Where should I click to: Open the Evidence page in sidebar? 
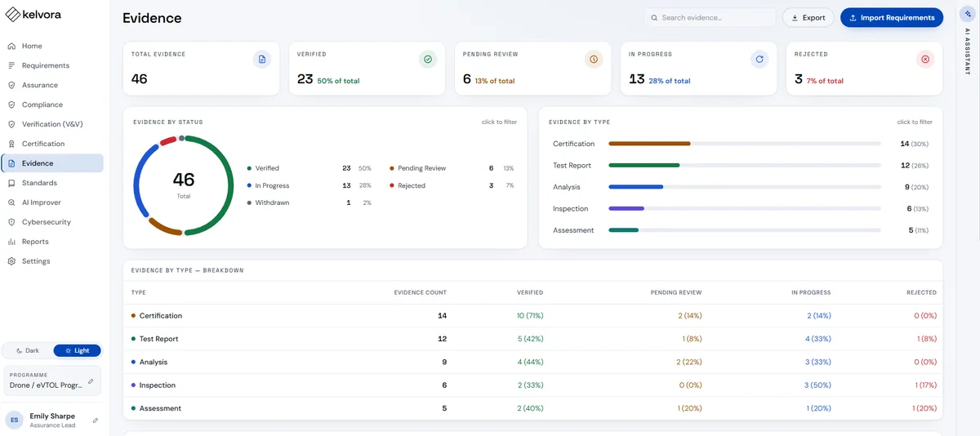point(52,163)
